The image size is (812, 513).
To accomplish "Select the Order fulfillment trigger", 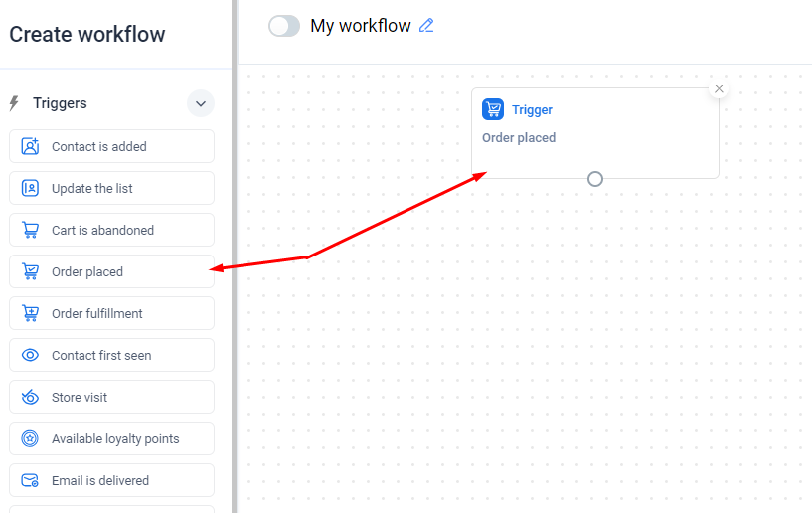I will [112, 313].
